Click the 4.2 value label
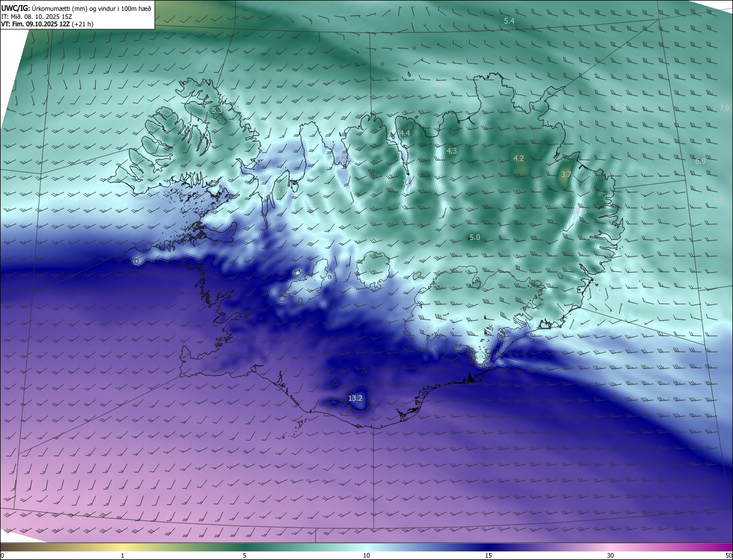This screenshot has width=733, height=560. [519, 158]
